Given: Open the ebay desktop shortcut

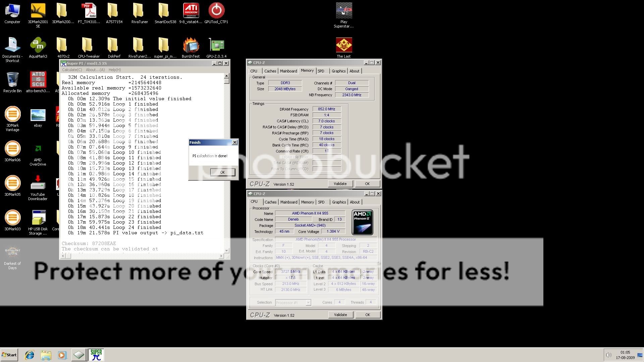Looking at the screenshot, I should click(38, 117).
